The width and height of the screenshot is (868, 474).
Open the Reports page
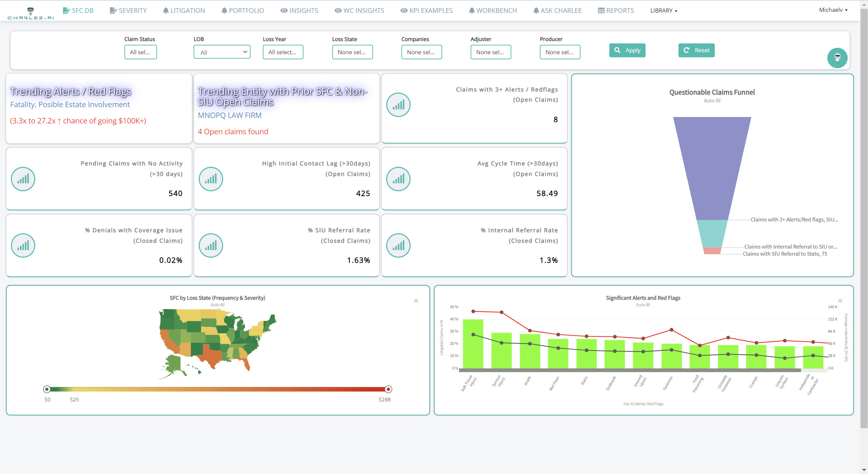point(616,11)
